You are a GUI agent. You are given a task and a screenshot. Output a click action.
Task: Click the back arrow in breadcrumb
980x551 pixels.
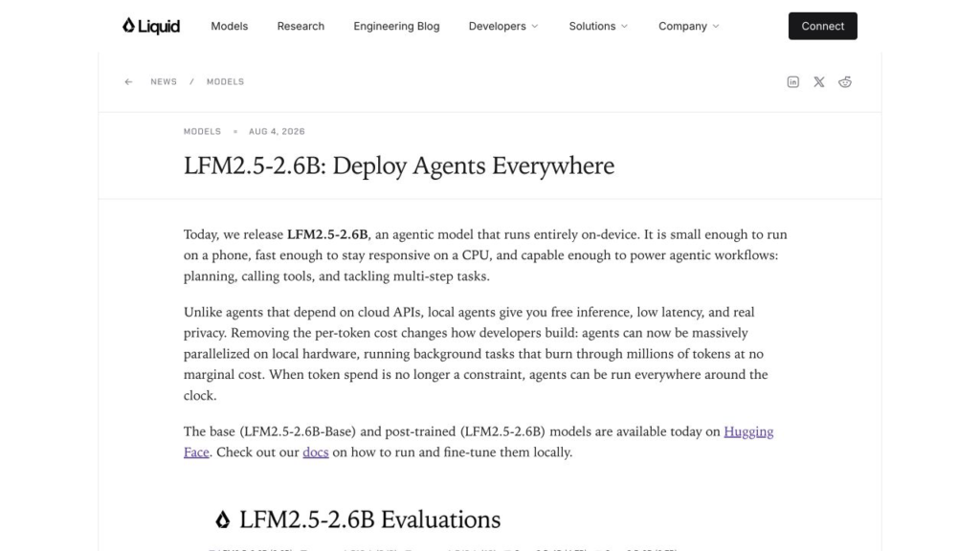[129, 82]
